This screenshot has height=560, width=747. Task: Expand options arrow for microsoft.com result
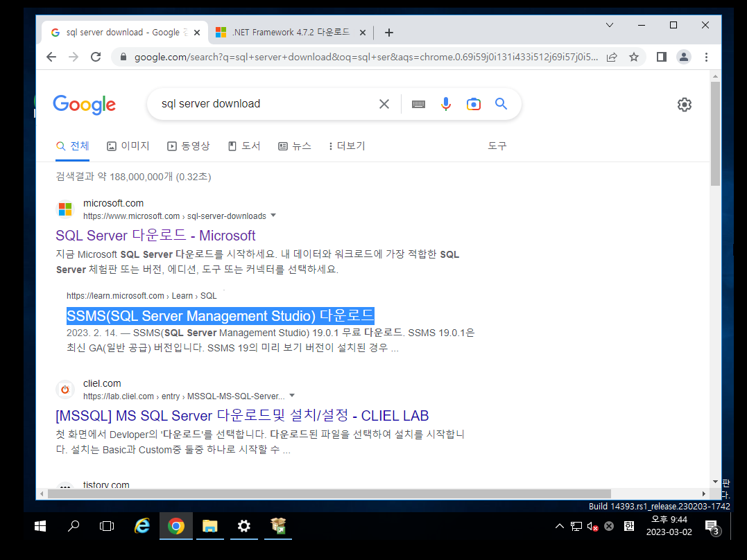(273, 216)
